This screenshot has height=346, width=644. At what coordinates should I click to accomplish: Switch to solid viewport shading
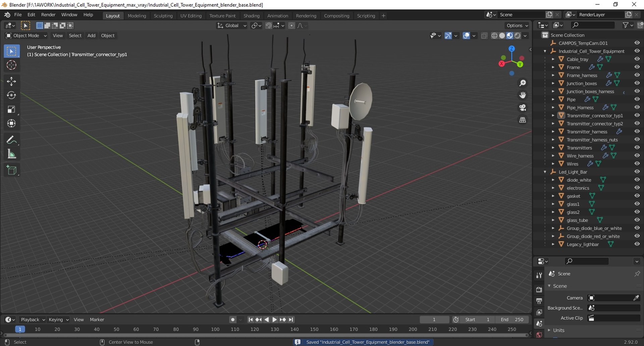[x=502, y=36]
